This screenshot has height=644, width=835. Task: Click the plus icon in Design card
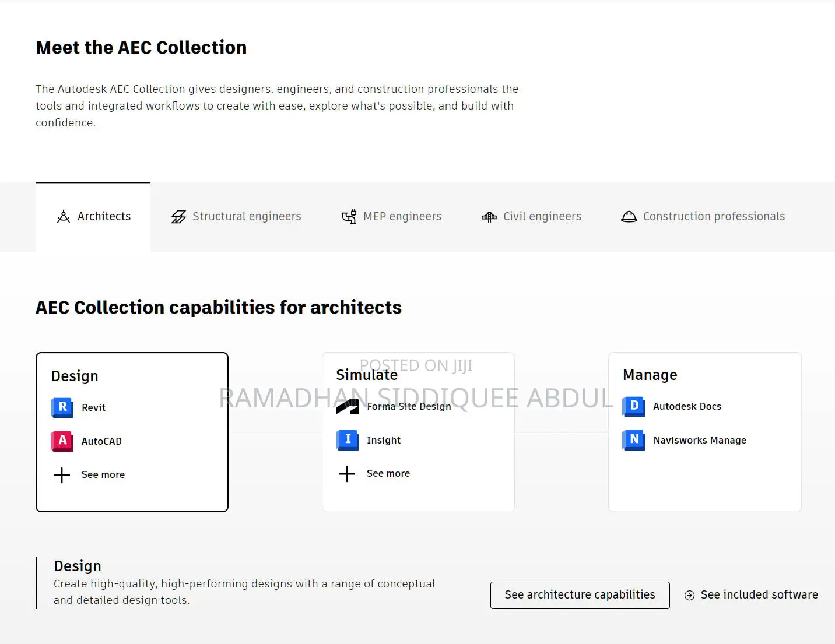pyautogui.click(x=62, y=475)
